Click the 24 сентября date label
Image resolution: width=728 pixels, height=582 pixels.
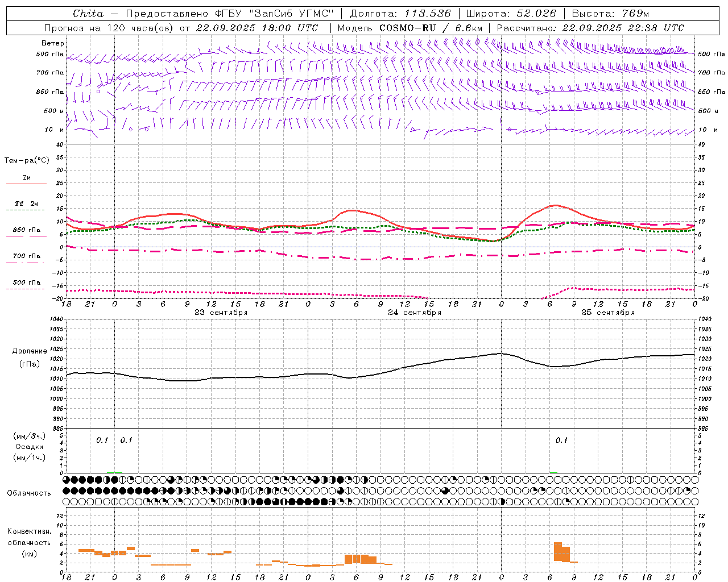pos(415,313)
